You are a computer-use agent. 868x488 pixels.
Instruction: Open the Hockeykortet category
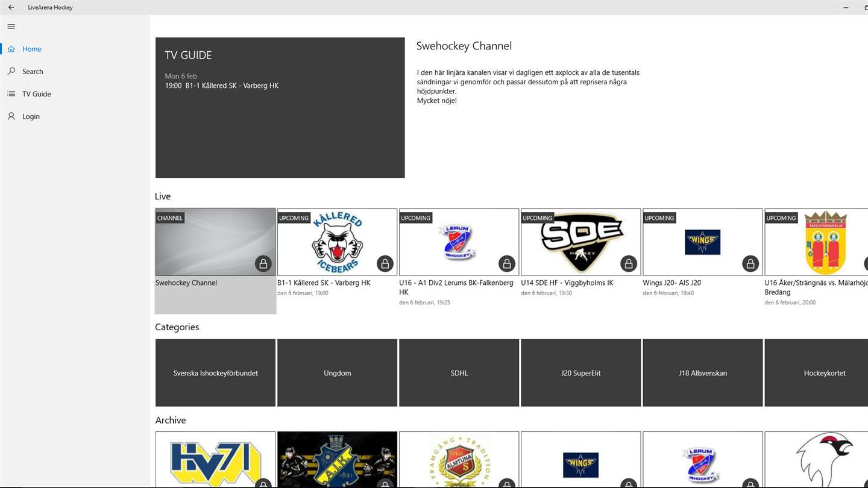816,373
